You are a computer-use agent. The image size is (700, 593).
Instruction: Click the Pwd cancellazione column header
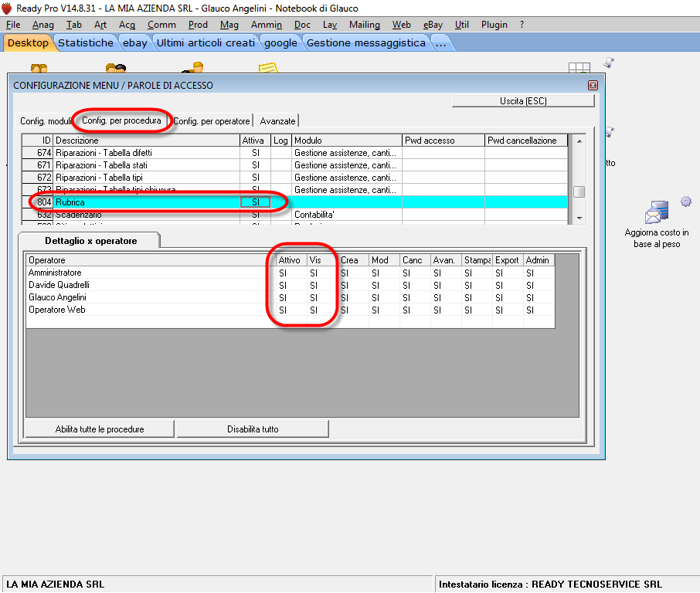526,141
